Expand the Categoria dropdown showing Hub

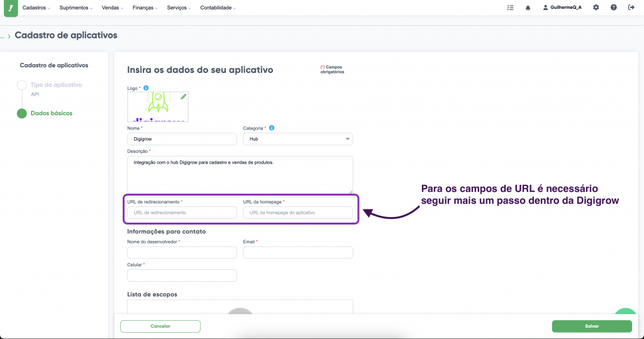click(298, 139)
